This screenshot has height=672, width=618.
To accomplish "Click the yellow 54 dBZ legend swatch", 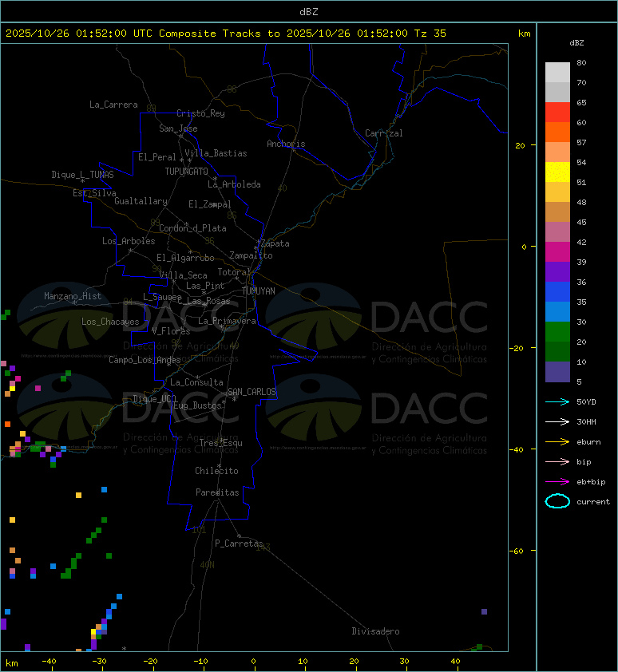I will tap(557, 172).
